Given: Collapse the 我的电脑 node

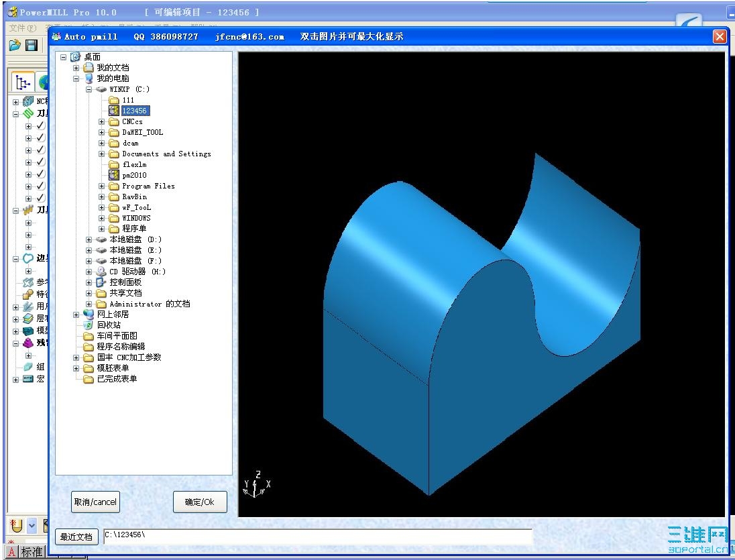Looking at the screenshot, I should (76, 78).
